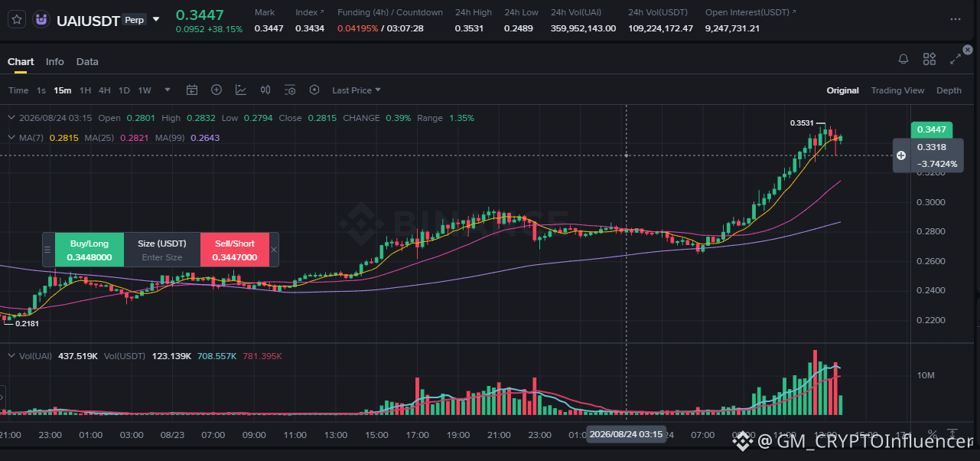Click the UAI coin logo icon
Viewport: 980px width, 461px height.
[41, 19]
